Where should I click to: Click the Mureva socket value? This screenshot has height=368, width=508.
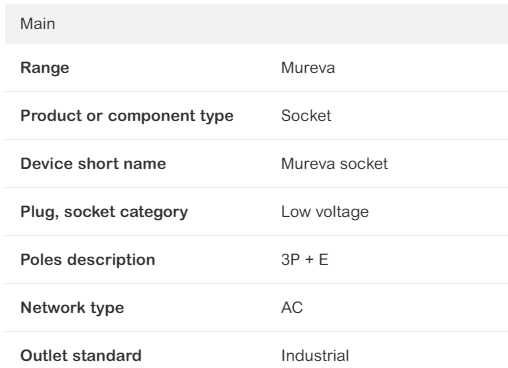coord(334,164)
